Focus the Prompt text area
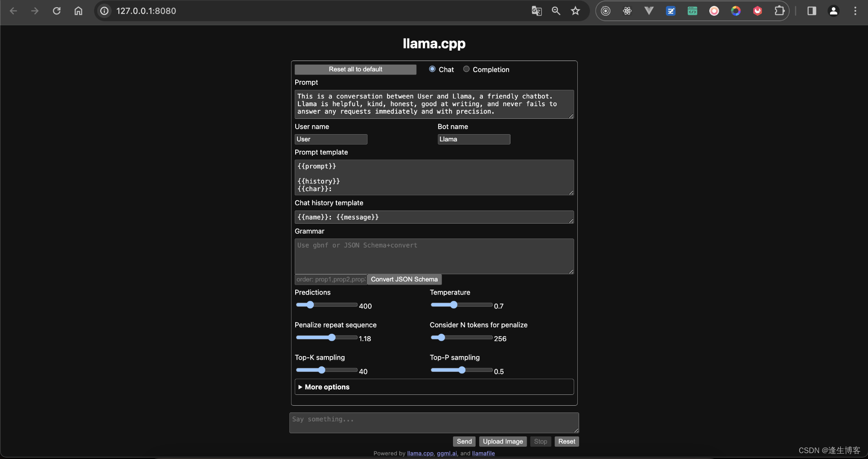Screen dimensions: 868x459 434,104
